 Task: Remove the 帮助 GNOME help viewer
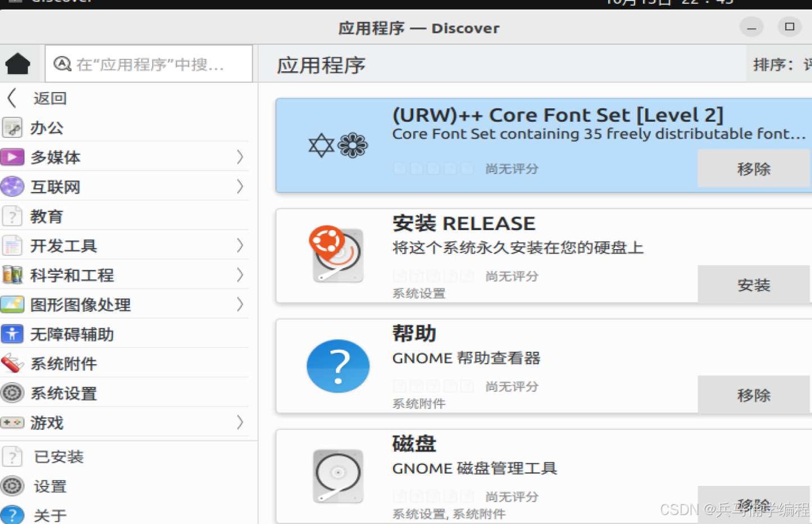tap(754, 395)
